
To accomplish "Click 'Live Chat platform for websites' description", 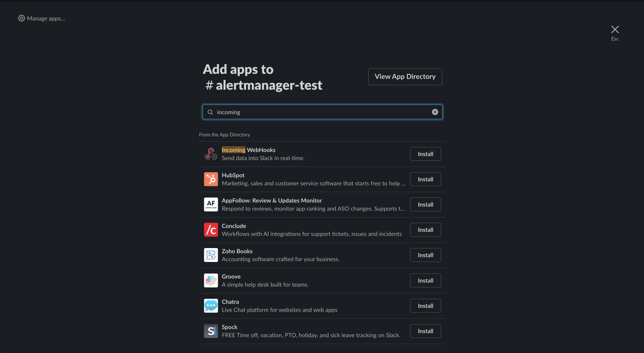I will (280, 310).
